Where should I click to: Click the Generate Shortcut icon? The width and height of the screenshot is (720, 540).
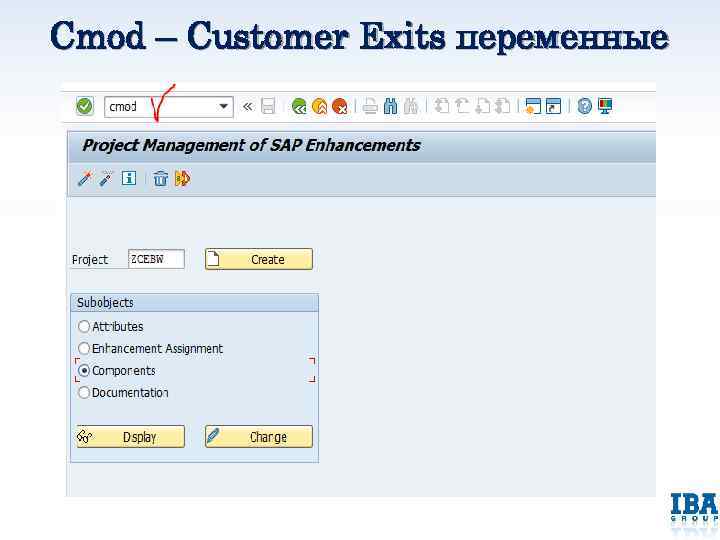pos(553,107)
